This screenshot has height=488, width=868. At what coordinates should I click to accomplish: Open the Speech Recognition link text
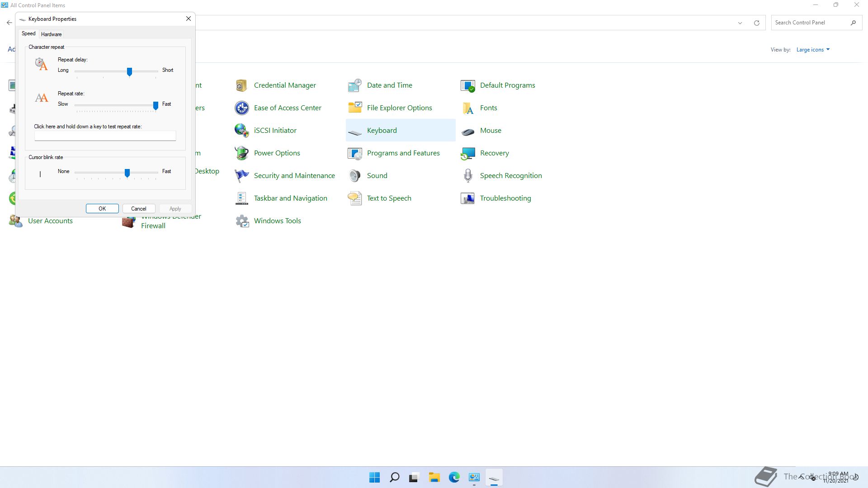click(511, 176)
